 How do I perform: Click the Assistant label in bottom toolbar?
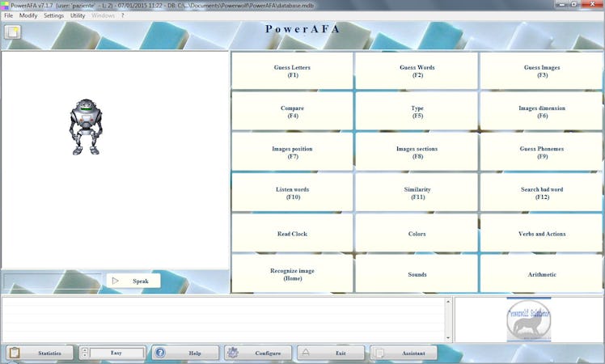click(413, 353)
